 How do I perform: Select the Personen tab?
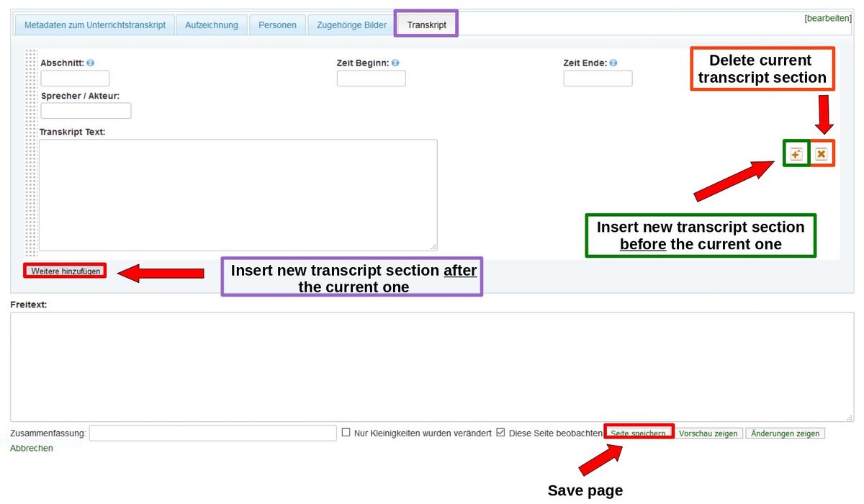coord(277,25)
